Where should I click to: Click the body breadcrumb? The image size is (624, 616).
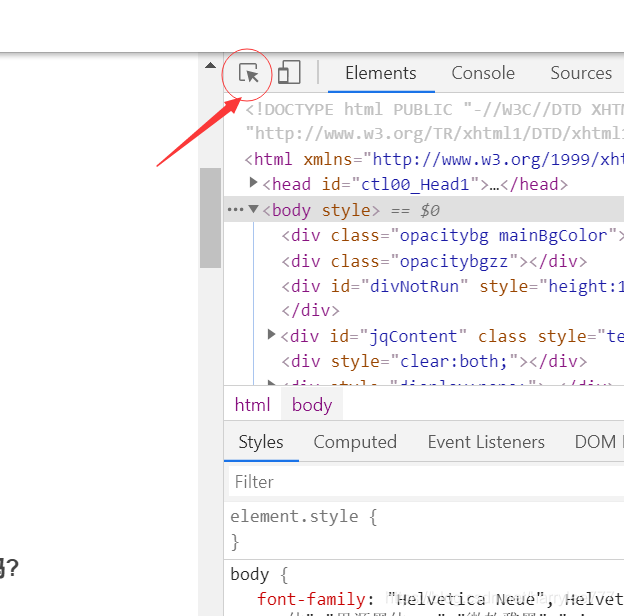[312, 405]
